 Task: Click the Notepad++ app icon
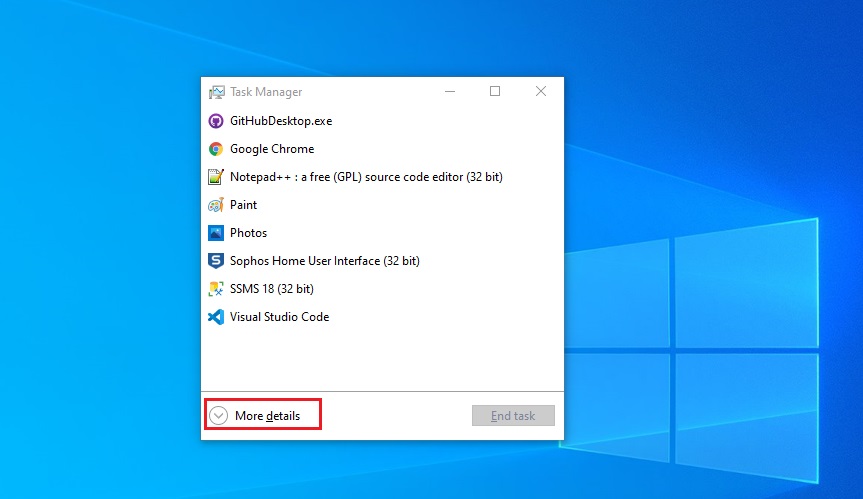216,177
